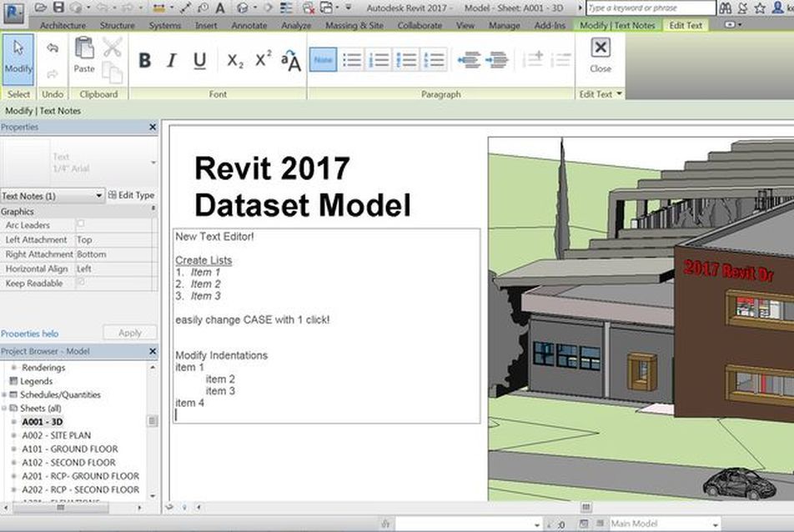Click the Horizontal Align value 'Left'
The width and height of the screenshot is (794, 532).
(84, 269)
